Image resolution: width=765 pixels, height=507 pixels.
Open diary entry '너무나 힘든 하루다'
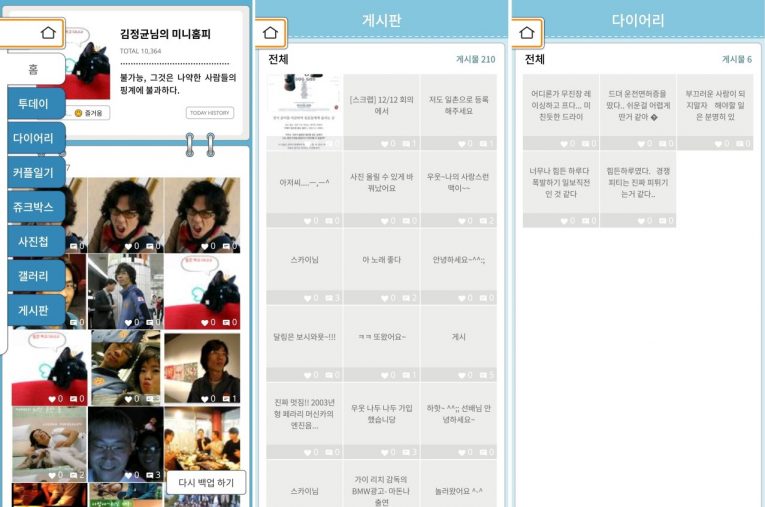click(561, 189)
